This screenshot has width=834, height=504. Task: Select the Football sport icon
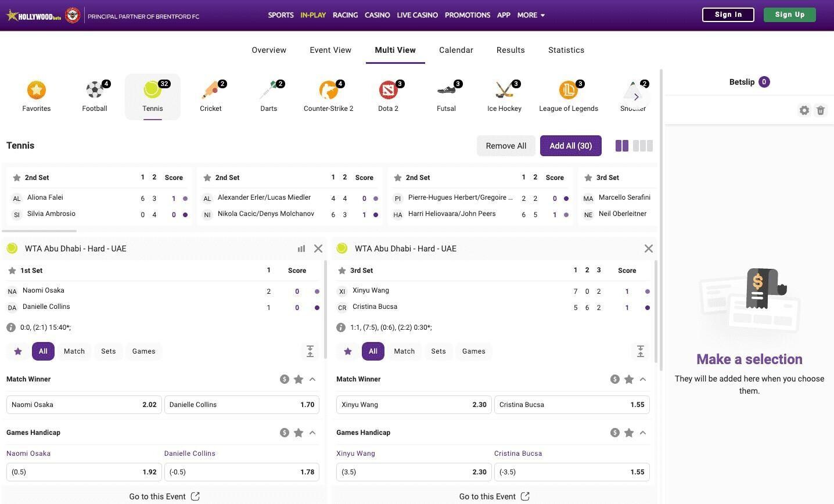tap(94, 96)
